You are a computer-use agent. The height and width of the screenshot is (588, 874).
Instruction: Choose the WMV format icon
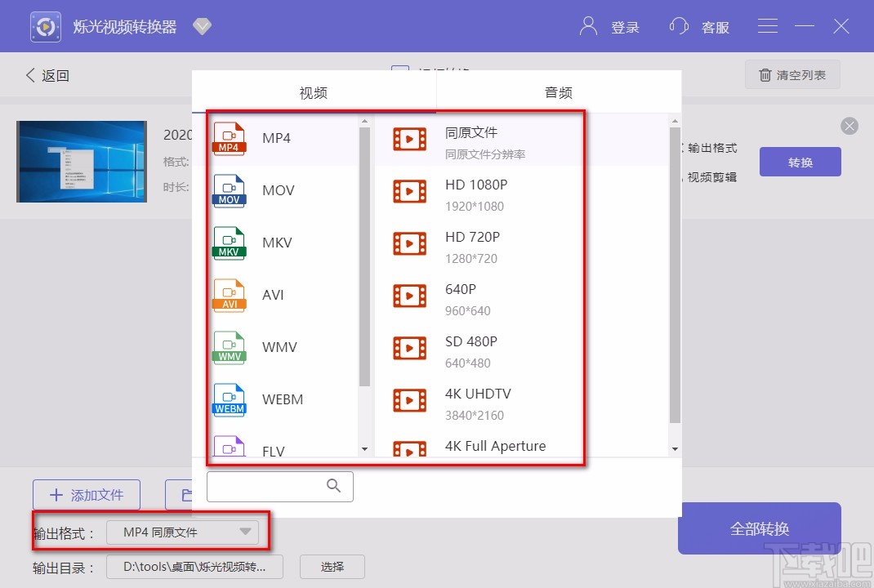[229, 348]
